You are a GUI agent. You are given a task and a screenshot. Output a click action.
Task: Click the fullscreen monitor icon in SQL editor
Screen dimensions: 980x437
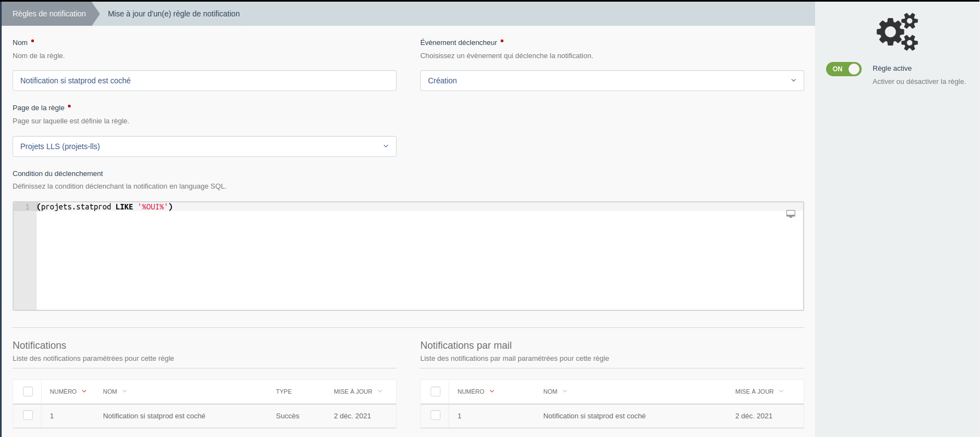[x=790, y=214]
